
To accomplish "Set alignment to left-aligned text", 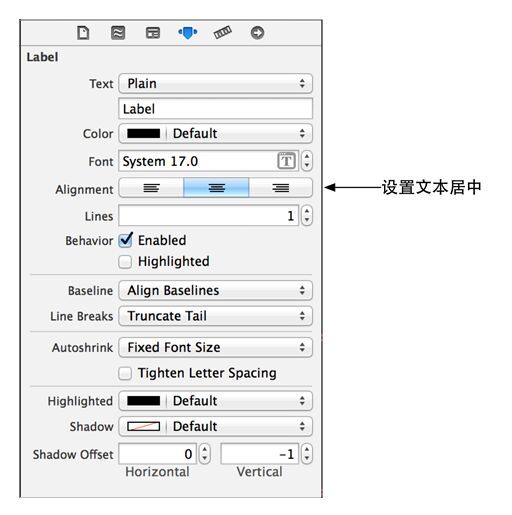I will (151, 188).
